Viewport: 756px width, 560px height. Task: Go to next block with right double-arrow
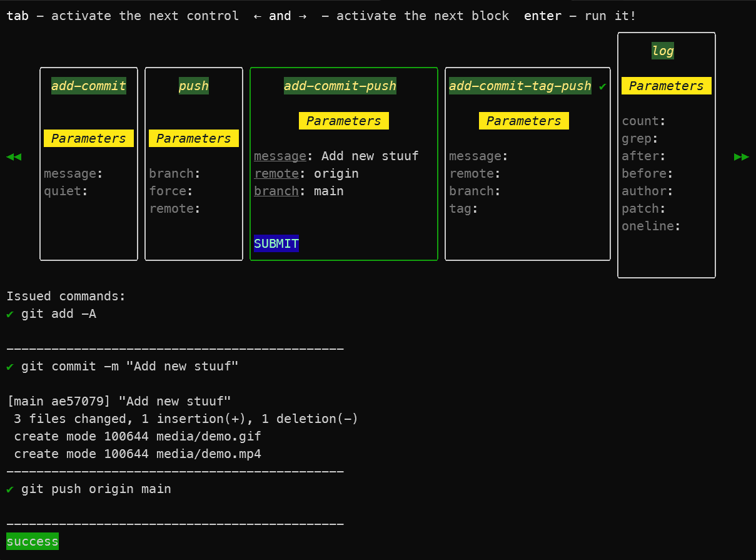coord(741,156)
